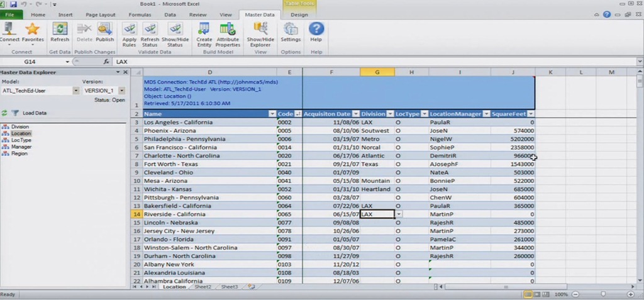This screenshot has height=300, width=644.
Task: Click the Publish changes button
Action: click(x=105, y=33)
